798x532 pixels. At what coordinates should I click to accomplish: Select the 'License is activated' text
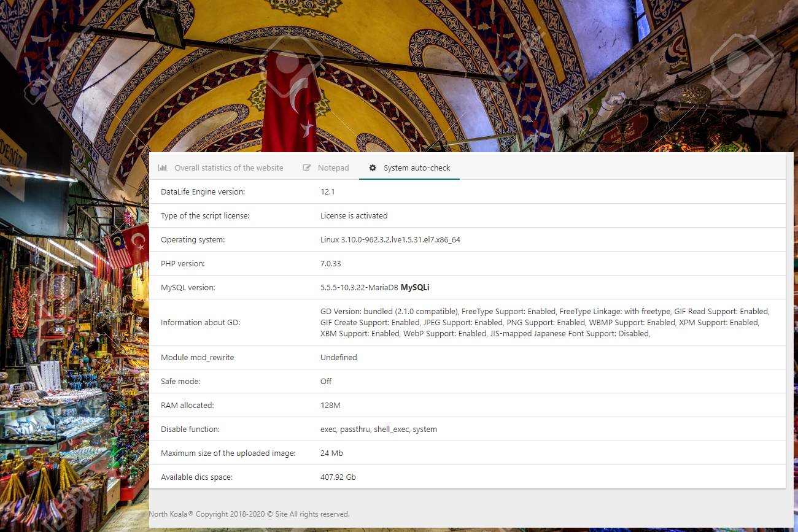[x=354, y=215]
